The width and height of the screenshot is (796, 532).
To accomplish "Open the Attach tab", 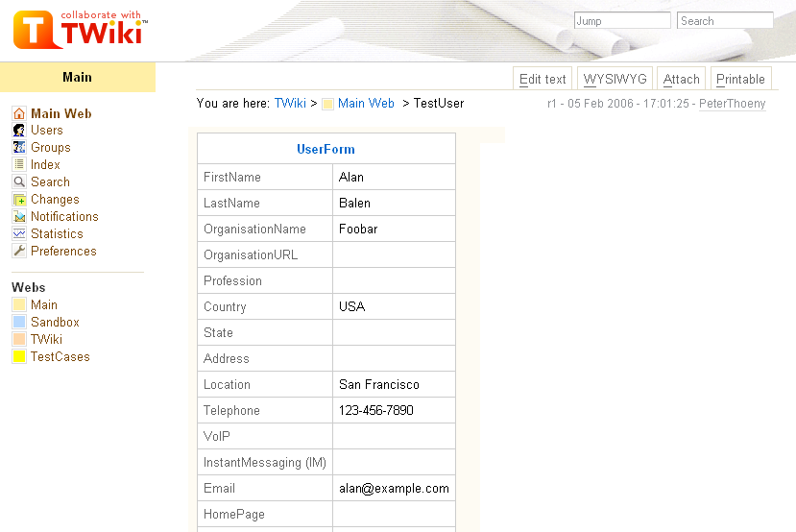I will [681, 79].
